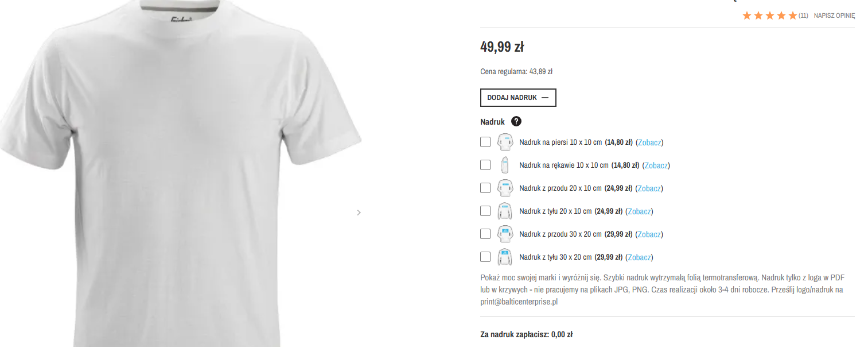View Zobacz preview for Nadruk z tyłu 30 x 20
The height and width of the screenshot is (347, 868).
click(640, 257)
